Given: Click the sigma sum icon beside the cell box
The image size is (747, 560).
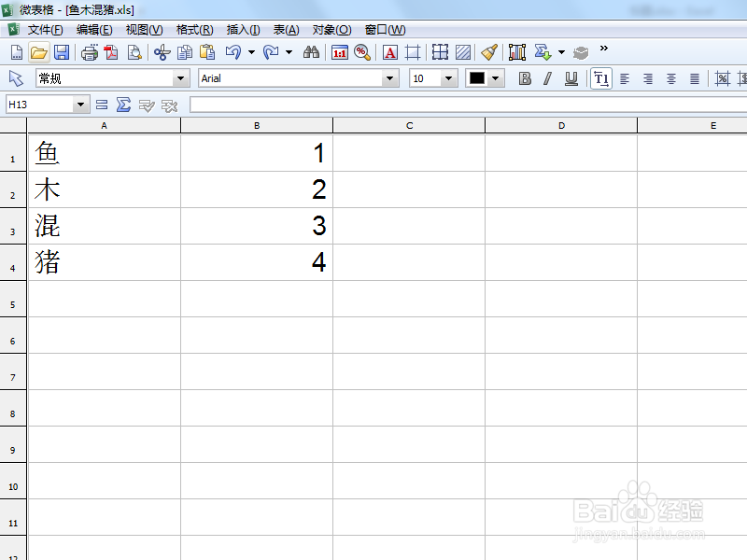Looking at the screenshot, I should [x=123, y=105].
